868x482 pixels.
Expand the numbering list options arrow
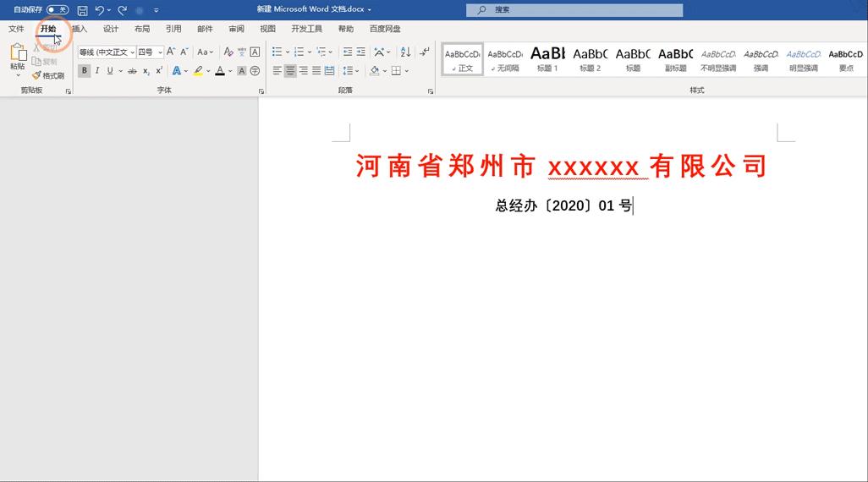pyautogui.click(x=309, y=52)
